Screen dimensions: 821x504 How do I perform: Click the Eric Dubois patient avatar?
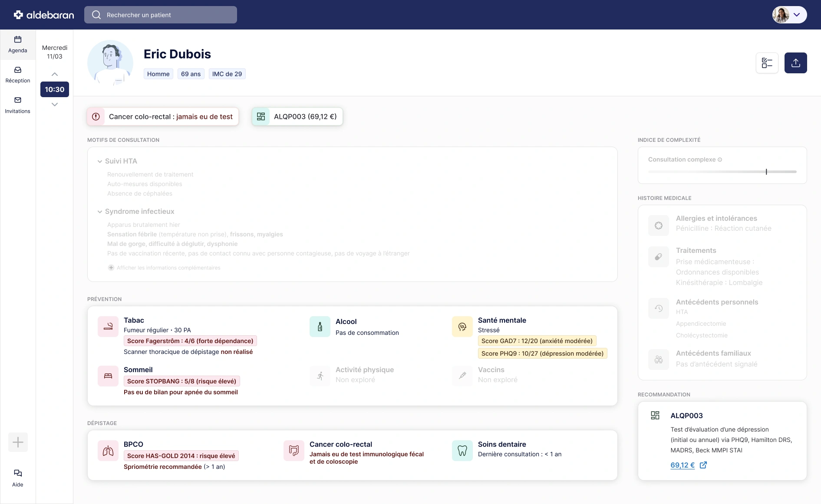coord(110,63)
